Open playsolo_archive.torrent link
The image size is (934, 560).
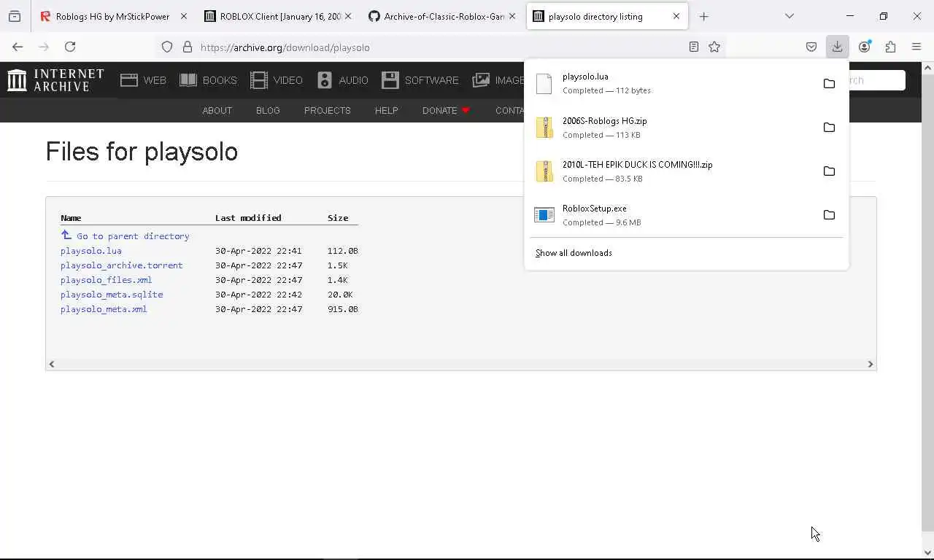(122, 265)
